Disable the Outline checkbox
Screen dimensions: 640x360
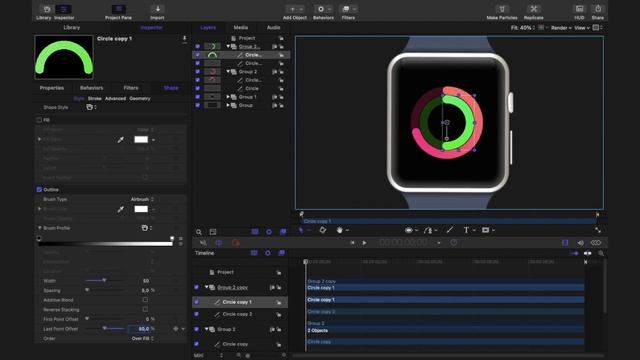39,189
